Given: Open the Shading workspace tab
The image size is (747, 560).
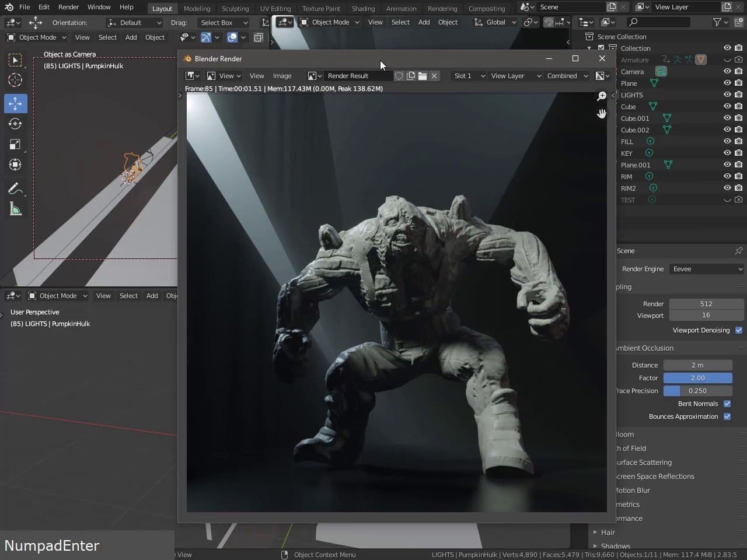Looking at the screenshot, I should 363,9.
